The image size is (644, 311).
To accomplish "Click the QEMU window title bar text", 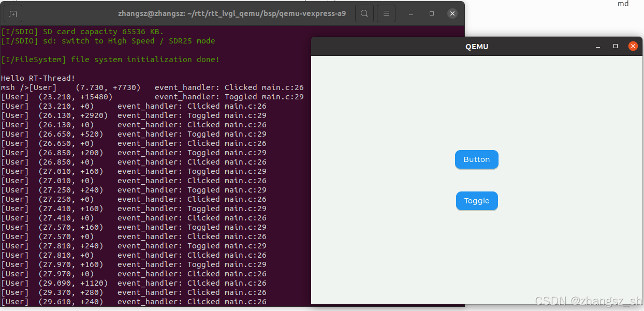I will click(477, 47).
